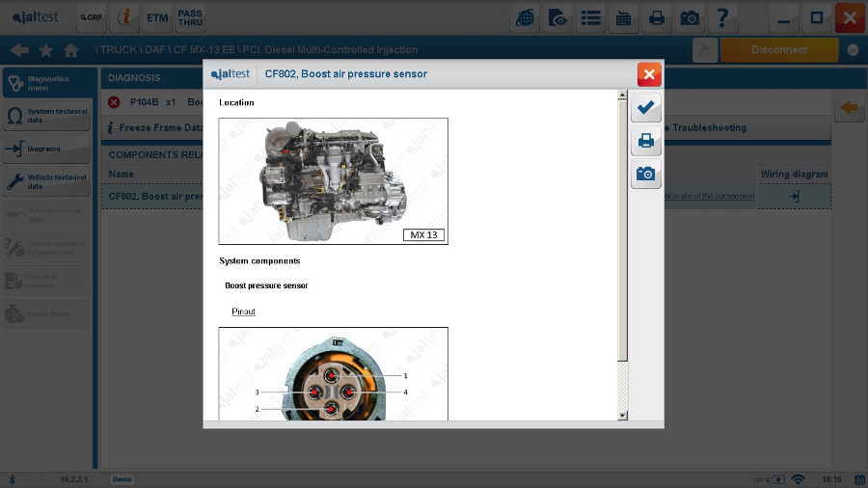Viewport: 868px width, 488px height.
Task: Open the ETM toolbar button
Action: (157, 17)
